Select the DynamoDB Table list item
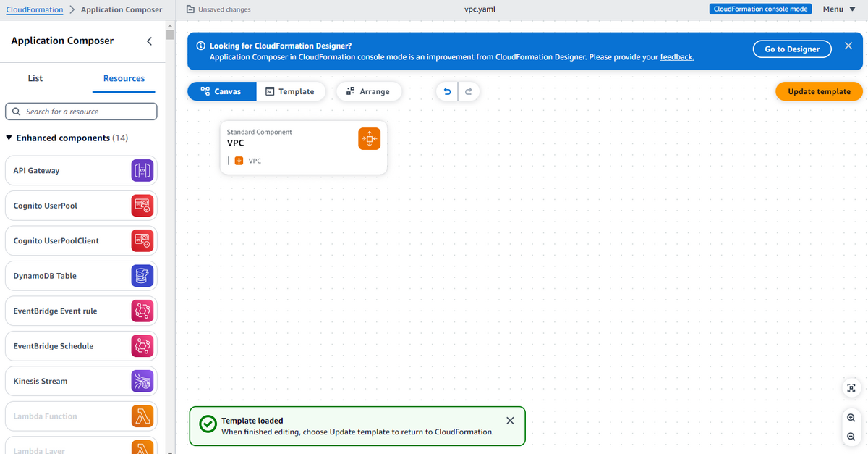The height and width of the screenshot is (454, 868). (x=81, y=276)
